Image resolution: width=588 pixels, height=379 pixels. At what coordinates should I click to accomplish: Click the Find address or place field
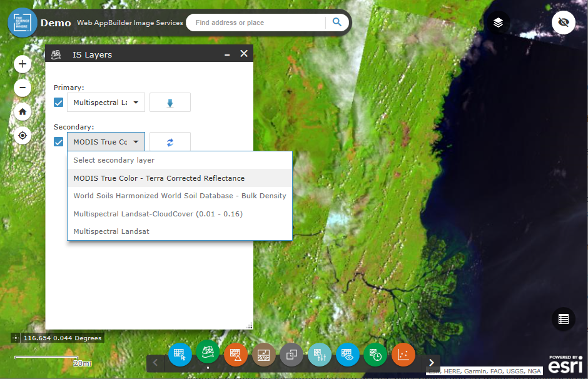coord(256,23)
